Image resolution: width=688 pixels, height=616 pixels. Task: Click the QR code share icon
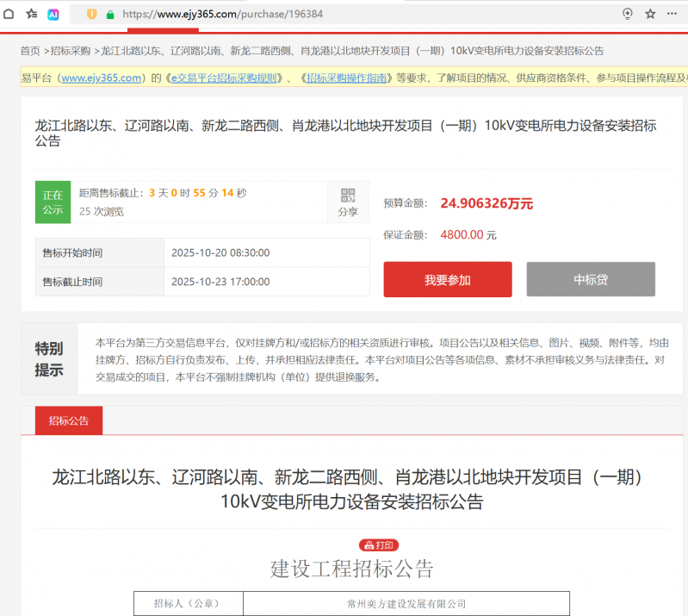pyautogui.click(x=348, y=202)
